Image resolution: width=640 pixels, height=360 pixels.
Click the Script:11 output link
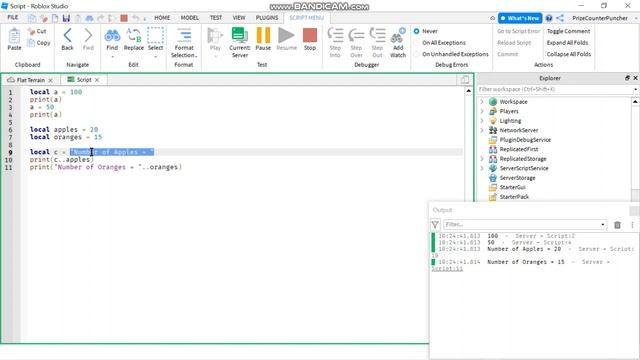point(447,269)
